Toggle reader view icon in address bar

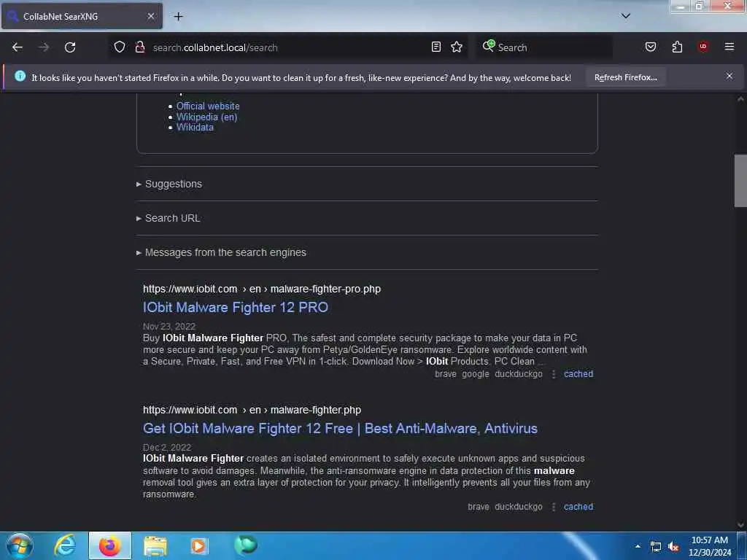pyautogui.click(x=436, y=47)
